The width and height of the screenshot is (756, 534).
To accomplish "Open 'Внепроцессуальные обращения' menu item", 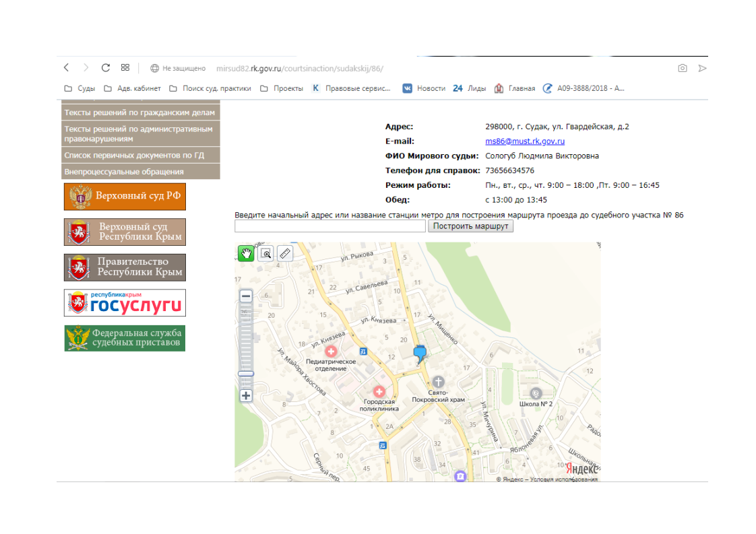I will click(141, 172).
